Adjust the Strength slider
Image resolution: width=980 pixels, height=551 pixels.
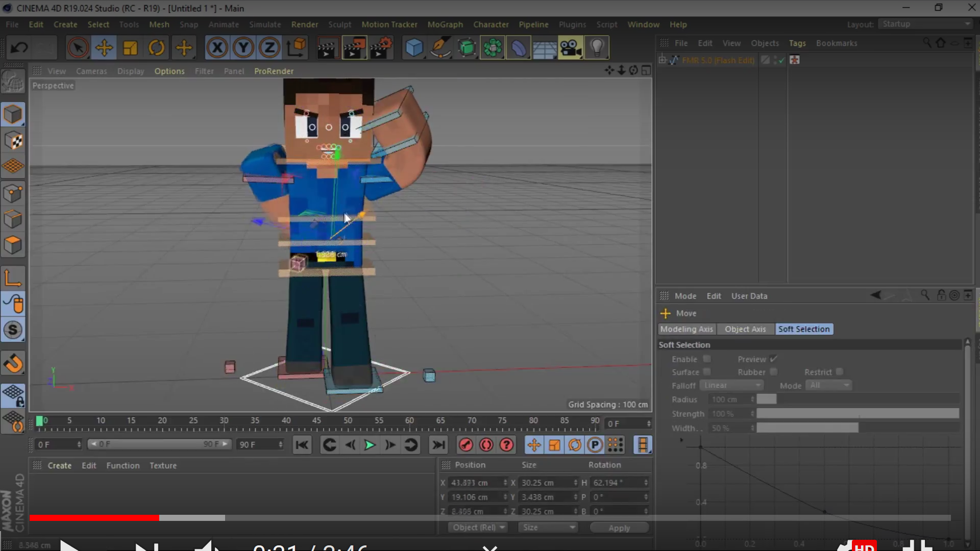pyautogui.click(x=857, y=414)
